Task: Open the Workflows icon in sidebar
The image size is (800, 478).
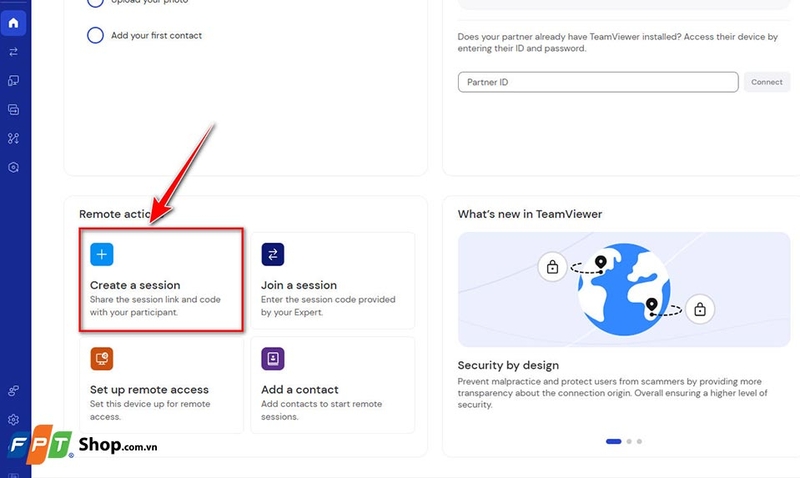Action: coord(14,138)
